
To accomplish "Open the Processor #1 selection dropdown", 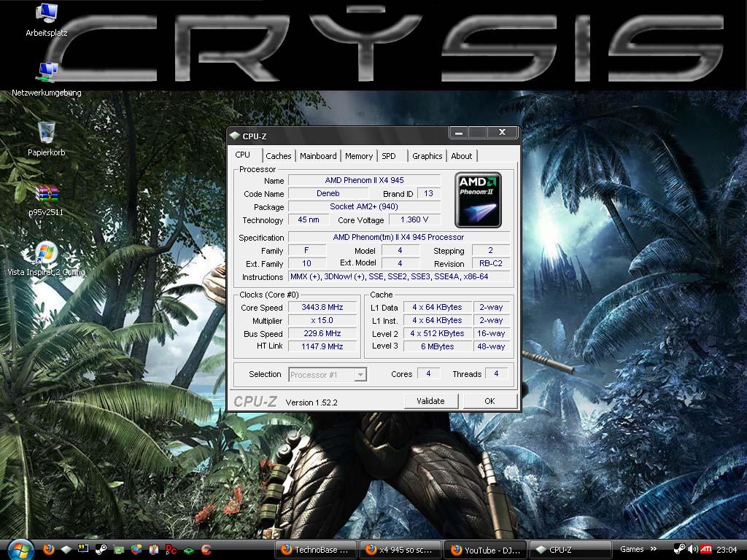I will point(328,375).
